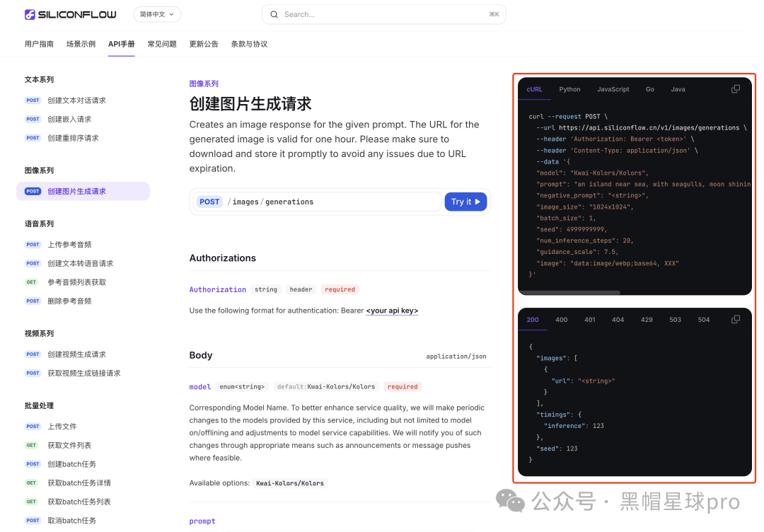Open 删除参考音频 in sidebar
Screen dimensions: 764x532
(69, 301)
